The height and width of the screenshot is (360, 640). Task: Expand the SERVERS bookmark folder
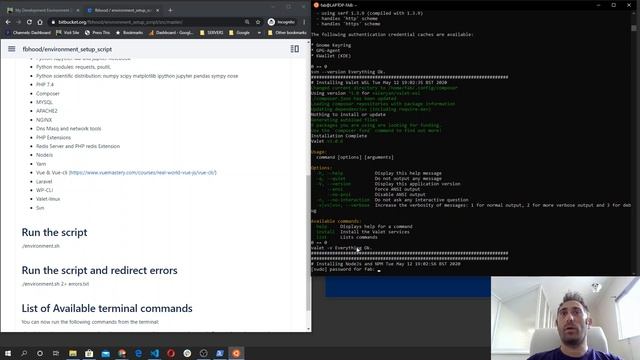211,33
